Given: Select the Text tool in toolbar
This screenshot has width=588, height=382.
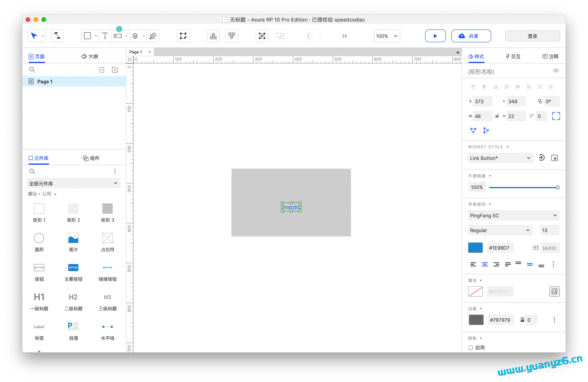Looking at the screenshot, I should click(105, 36).
